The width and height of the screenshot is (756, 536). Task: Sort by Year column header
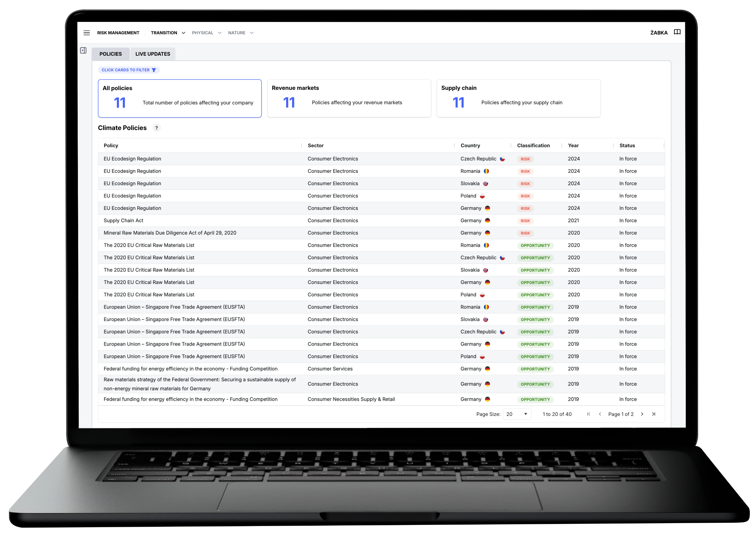[573, 145]
